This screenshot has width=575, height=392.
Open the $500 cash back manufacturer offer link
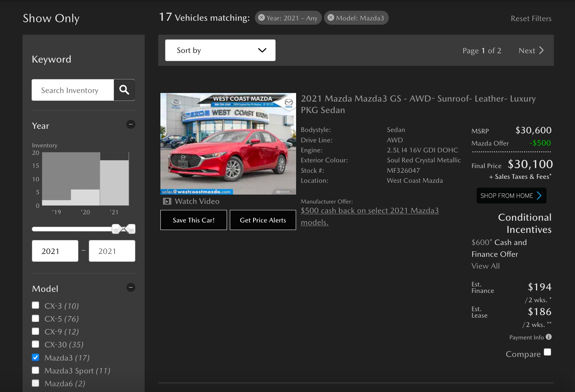(369, 216)
